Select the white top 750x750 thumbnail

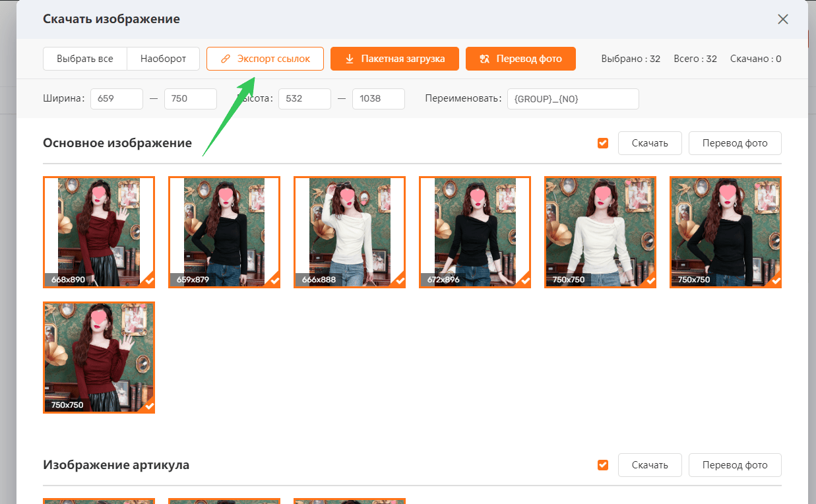pyautogui.click(x=600, y=232)
